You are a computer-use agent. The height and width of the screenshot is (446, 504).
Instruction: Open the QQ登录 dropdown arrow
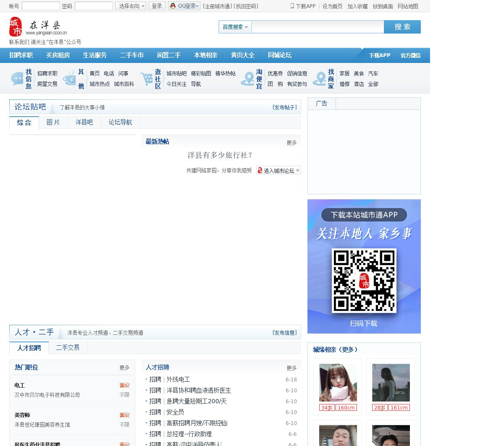(197, 6)
